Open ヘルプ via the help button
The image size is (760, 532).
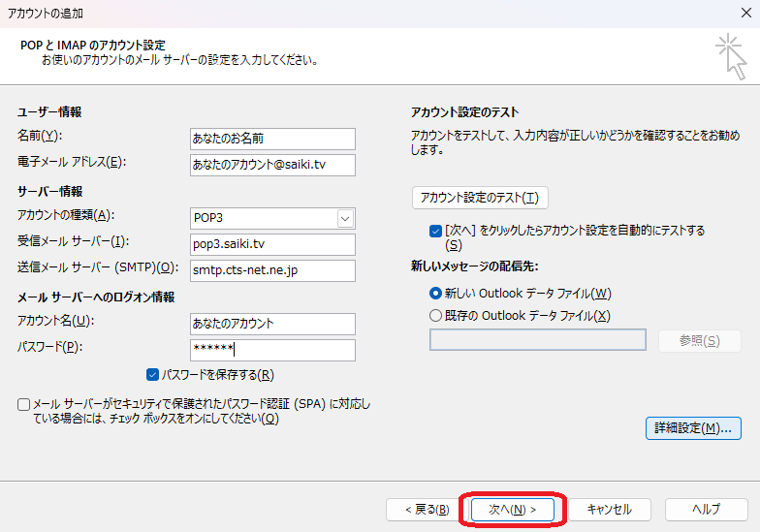tap(705, 509)
